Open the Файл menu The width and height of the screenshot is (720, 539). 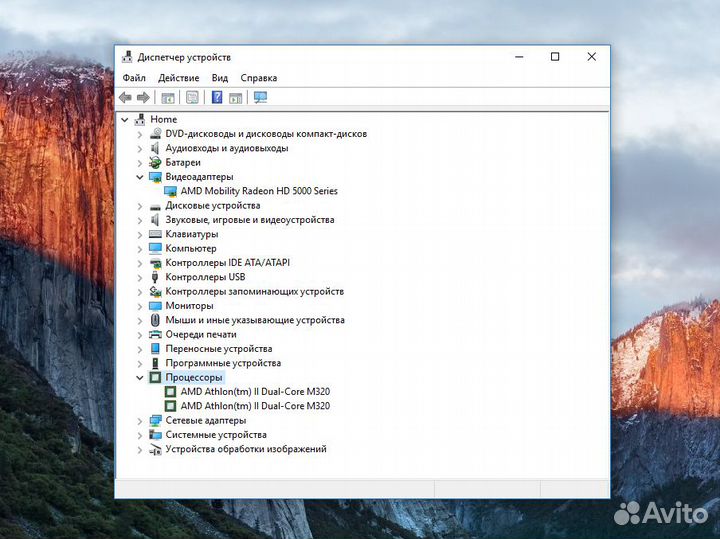tap(134, 78)
